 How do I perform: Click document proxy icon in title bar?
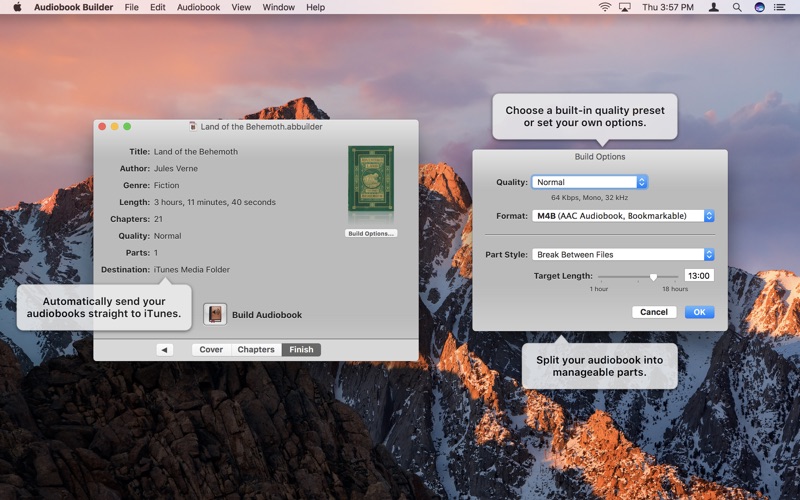pyautogui.click(x=193, y=127)
